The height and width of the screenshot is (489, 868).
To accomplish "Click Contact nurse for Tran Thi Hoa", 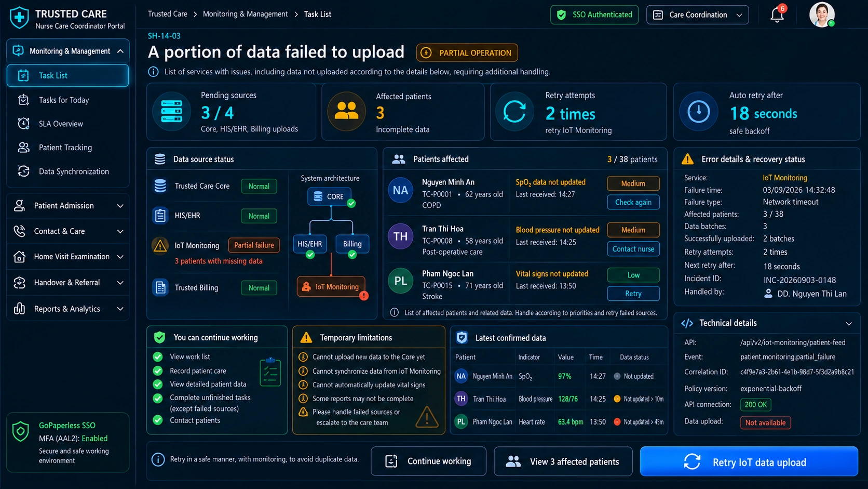I will pyautogui.click(x=633, y=249).
